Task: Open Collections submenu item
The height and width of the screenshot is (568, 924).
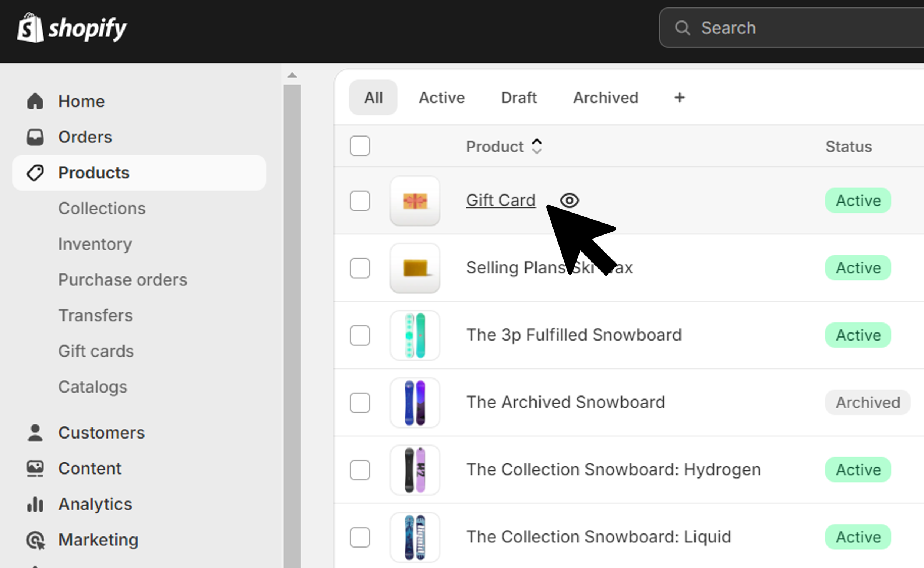Action: point(101,209)
